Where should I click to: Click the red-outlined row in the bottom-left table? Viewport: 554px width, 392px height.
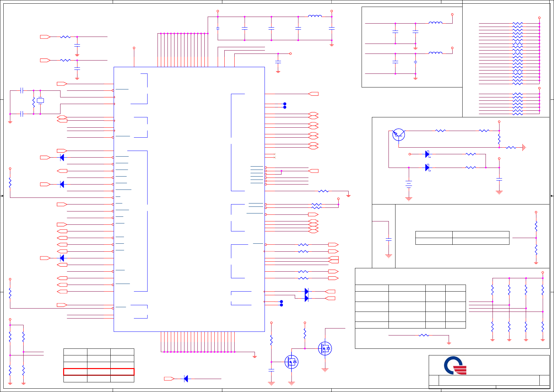coord(99,372)
